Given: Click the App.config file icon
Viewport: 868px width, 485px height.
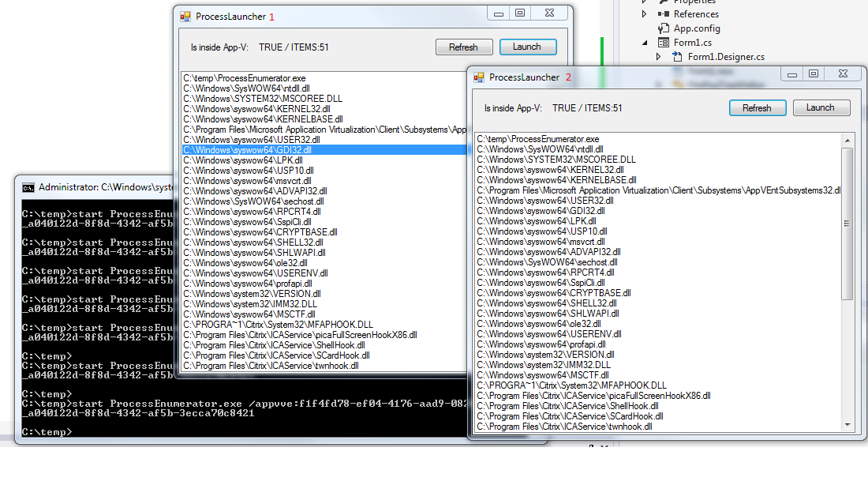Looking at the screenshot, I should (x=661, y=28).
